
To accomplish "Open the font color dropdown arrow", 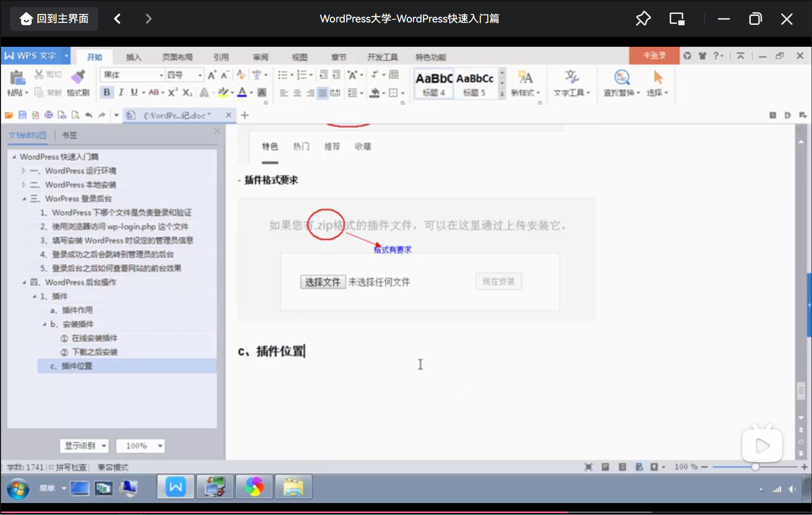I will [251, 93].
